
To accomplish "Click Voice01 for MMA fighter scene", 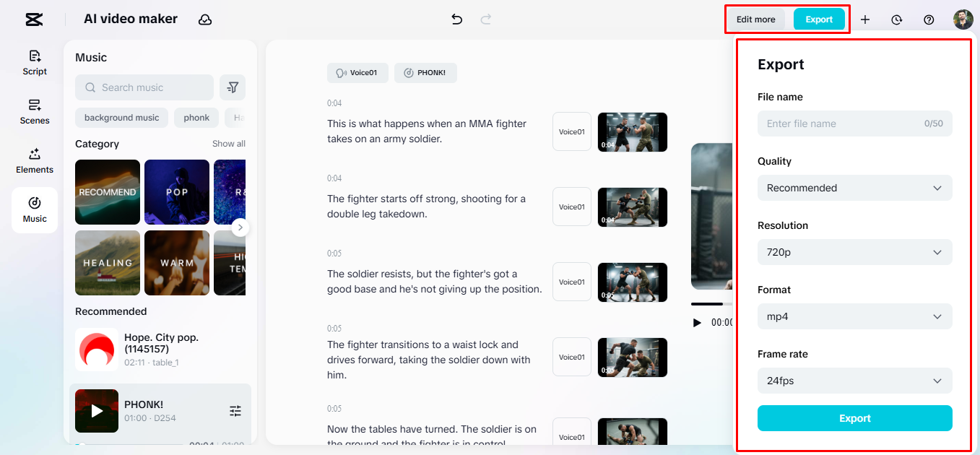I will [572, 131].
